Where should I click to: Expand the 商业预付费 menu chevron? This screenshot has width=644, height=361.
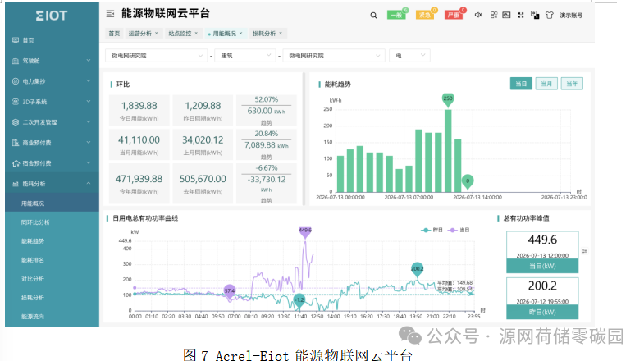(x=89, y=143)
